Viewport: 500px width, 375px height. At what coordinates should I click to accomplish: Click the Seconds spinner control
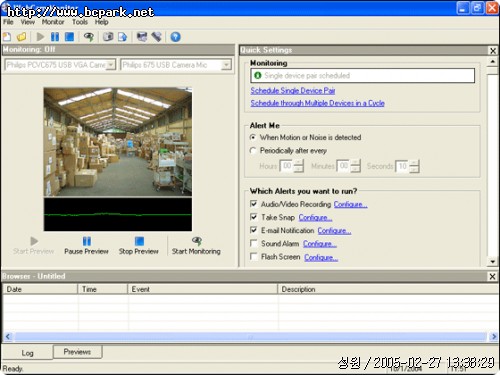tap(415, 166)
